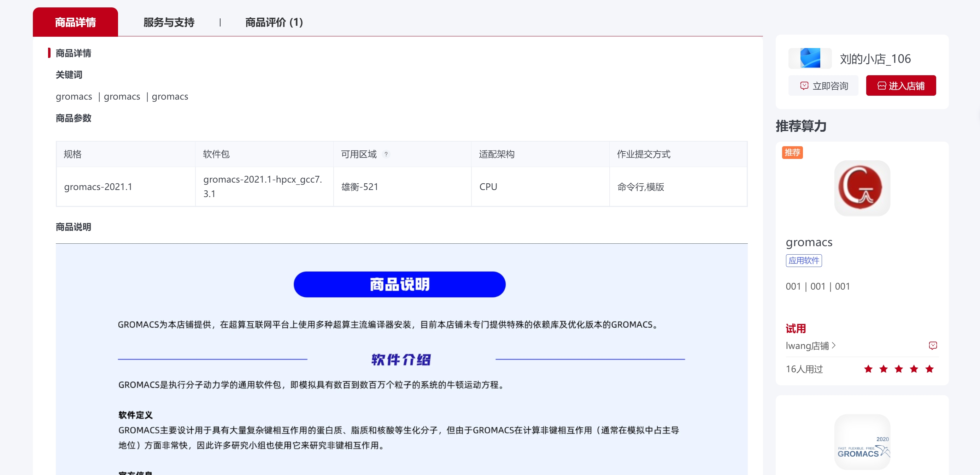Click the 应用软件 tag
The image size is (980, 475).
[804, 261]
